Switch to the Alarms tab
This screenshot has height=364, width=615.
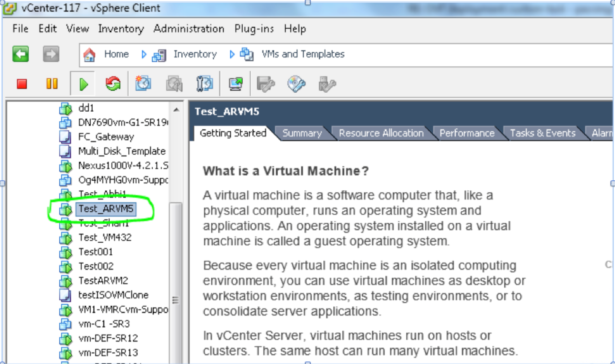point(602,133)
